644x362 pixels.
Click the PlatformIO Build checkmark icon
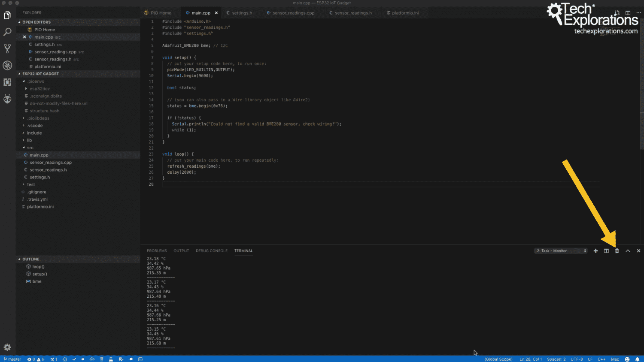[x=74, y=359]
